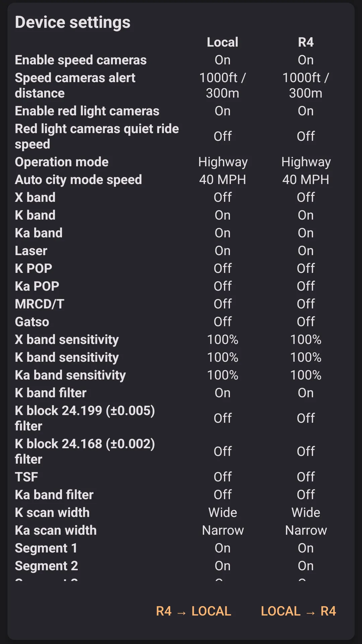Click the R4 value for Laser
This screenshot has height=644, width=362.
[x=306, y=251]
